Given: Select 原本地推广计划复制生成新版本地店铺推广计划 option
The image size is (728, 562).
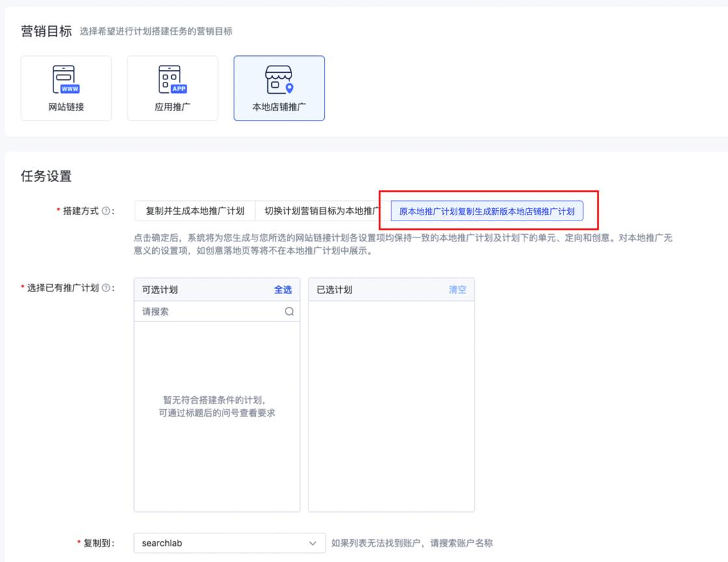Looking at the screenshot, I should pyautogui.click(x=487, y=211).
